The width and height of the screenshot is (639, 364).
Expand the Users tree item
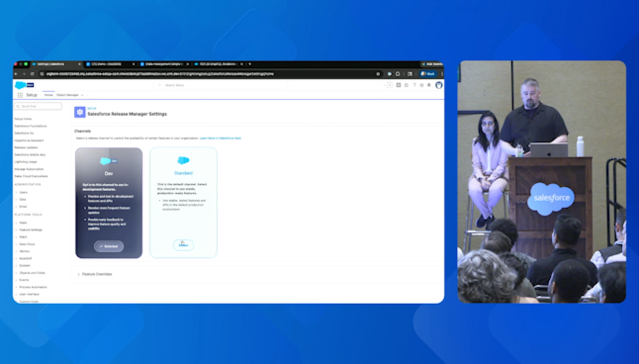(16, 192)
